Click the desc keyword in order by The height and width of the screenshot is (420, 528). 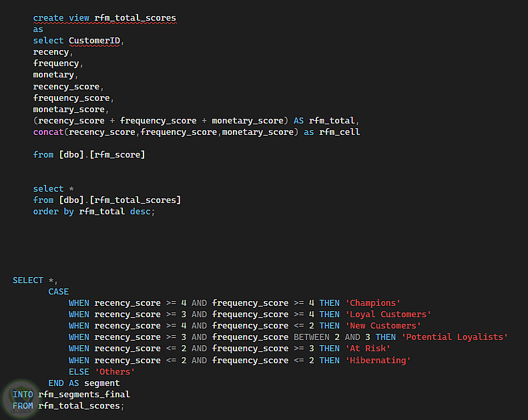[x=140, y=212]
